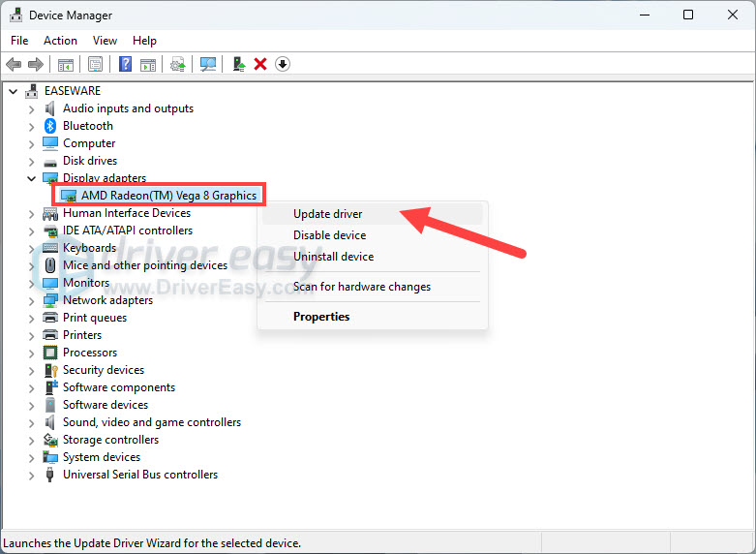Image resolution: width=756 pixels, height=554 pixels.
Task: Select Uninstall device in context menu
Action: tap(333, 257)
